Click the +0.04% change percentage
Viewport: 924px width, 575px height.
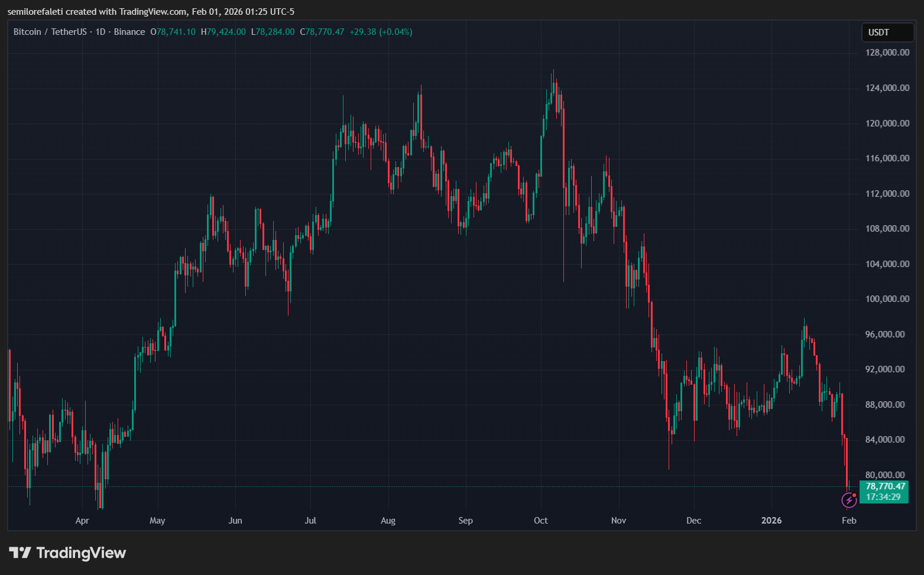[x=395, y=32]
